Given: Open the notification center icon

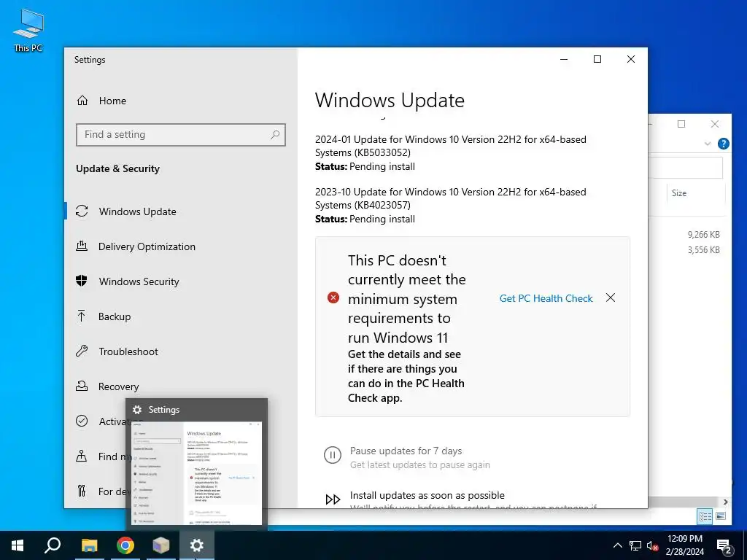Looking at the screenshot, I should 724,546.
